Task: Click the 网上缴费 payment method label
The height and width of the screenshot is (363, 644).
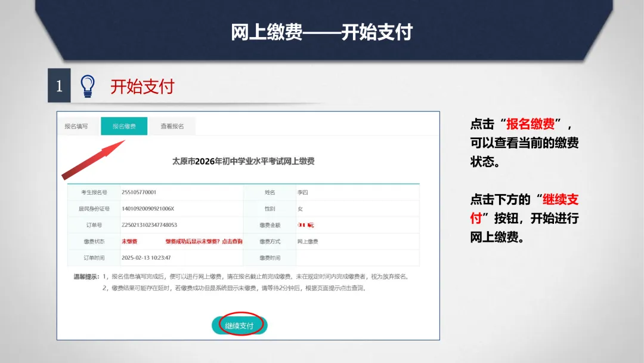Action: 306,241
